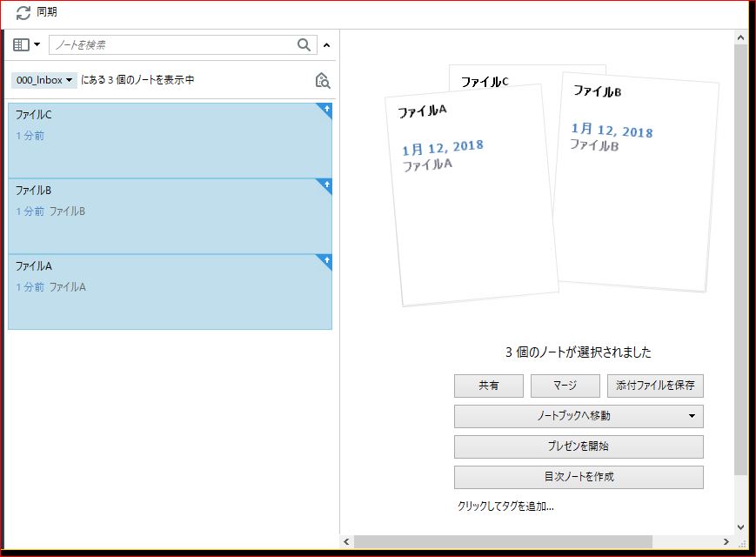
Task: Click the 3 個のノートが選択されました text
Action: tap(578, 352)
